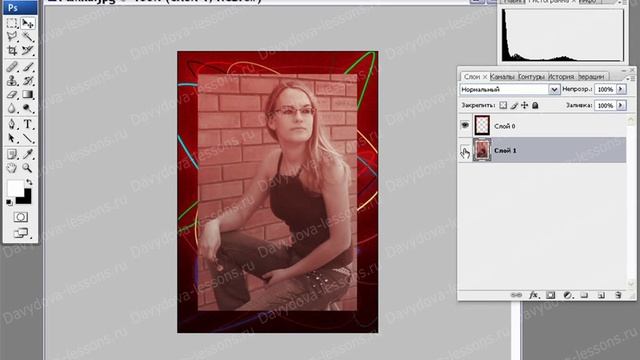The height and width of the screenshot is (360, 640).
Task: Delete the selected layer
Action: coord(618,295)
